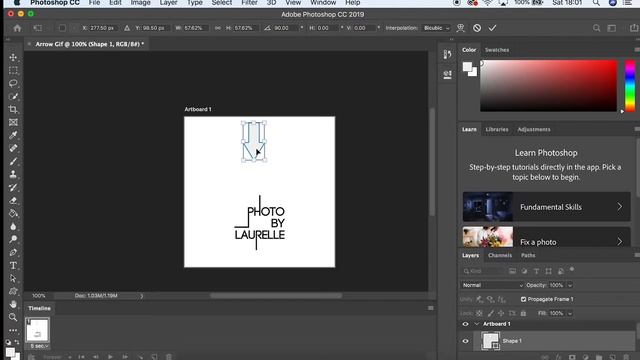Select the Healing Brush tool
This screenshot has height=360, width=640.
coord(13,148)
